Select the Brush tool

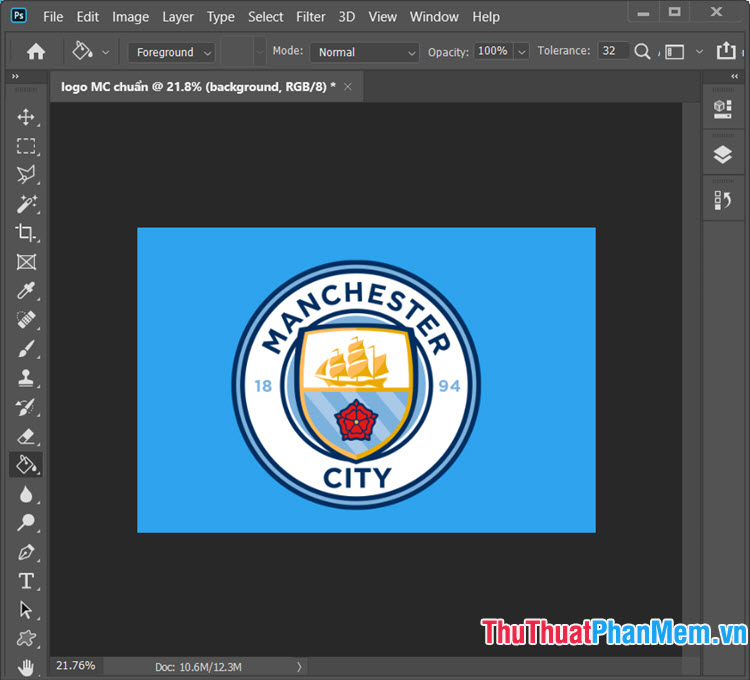[x=26, y=349]
